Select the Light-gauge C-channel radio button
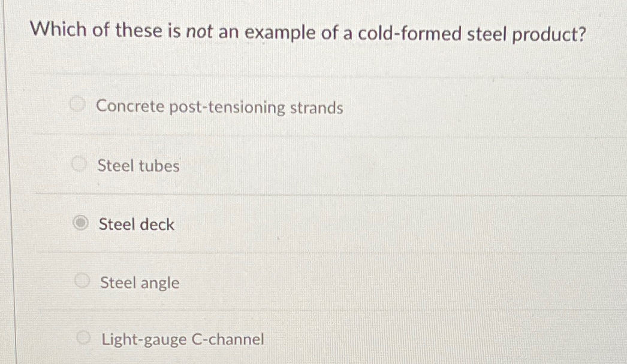 [83, 336]
